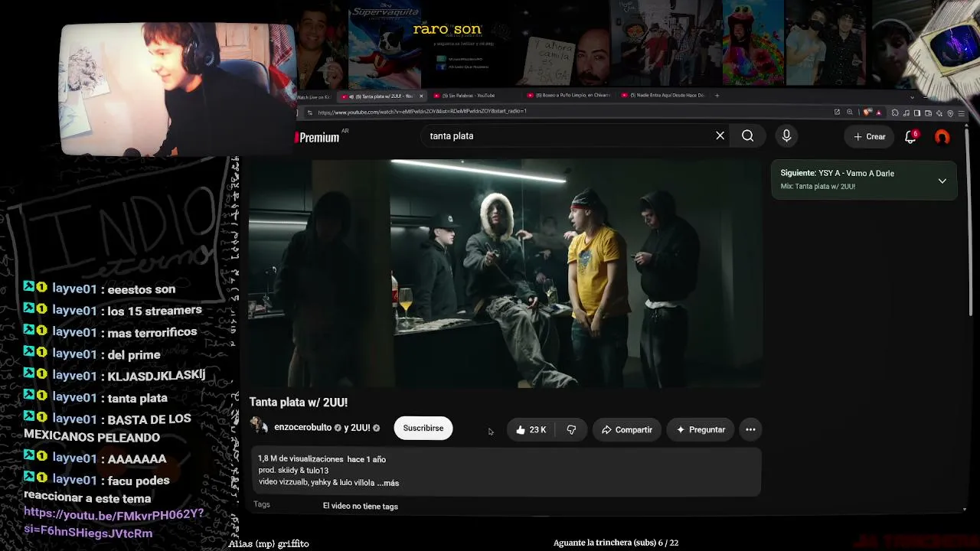
Task: Click the video player to pause
Action: 505,273
